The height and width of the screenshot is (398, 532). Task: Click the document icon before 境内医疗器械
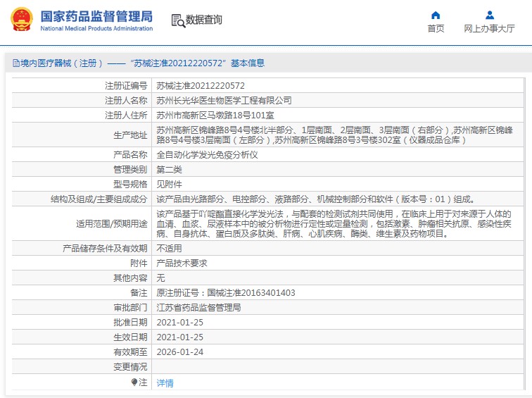(x=15, y=63)
